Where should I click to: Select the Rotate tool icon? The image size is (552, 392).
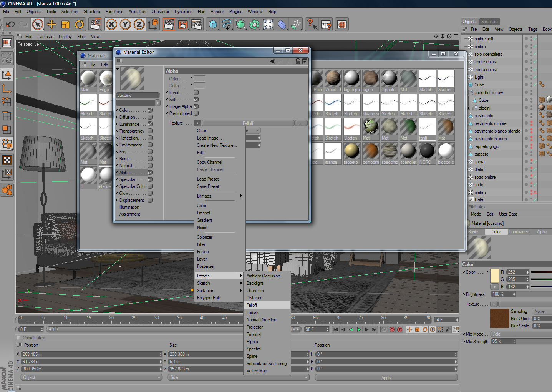[x=79, y=25]
